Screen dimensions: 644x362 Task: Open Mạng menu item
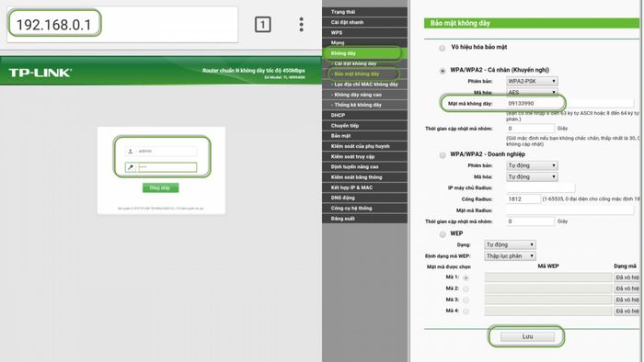[x=364, y=42]
